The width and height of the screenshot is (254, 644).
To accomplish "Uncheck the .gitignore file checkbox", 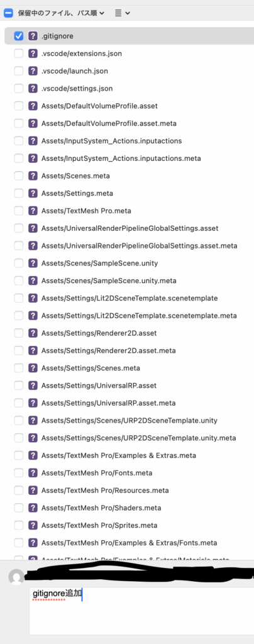I will point(18,36).
